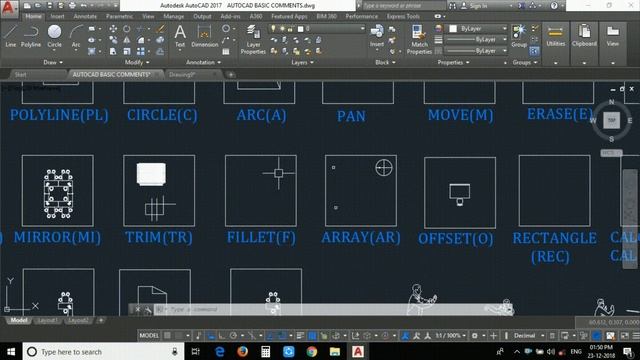Select the Dimension tool
This screenshot has height=360, width=640.
pos(204,36)
